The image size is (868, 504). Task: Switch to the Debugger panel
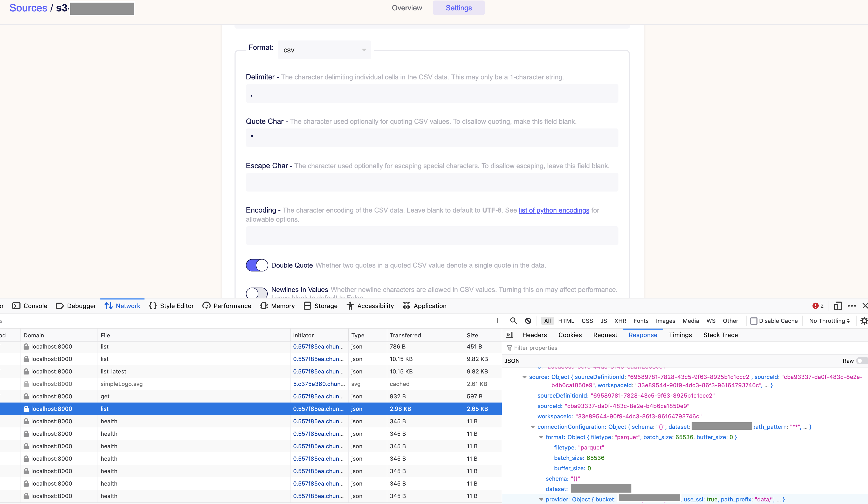pyautogui.click(x=81, y=306)
